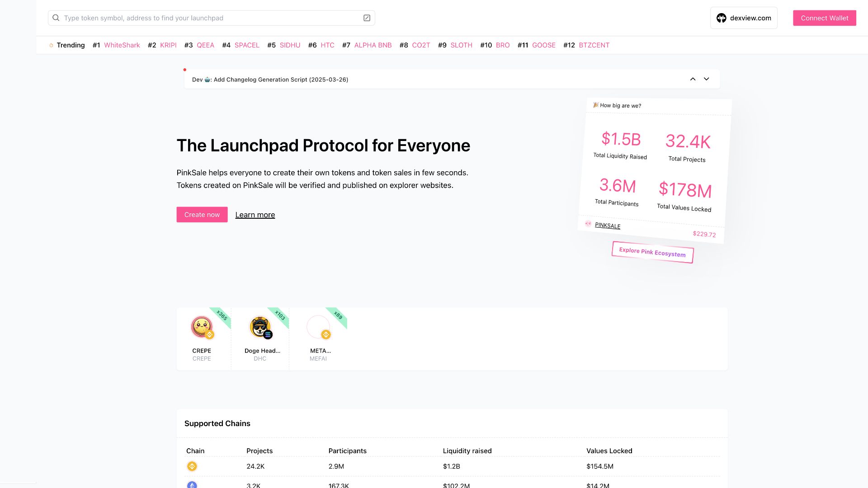Click the Connect Wallet button
This screenshot has height=488, width=868.
click(825, 18)
